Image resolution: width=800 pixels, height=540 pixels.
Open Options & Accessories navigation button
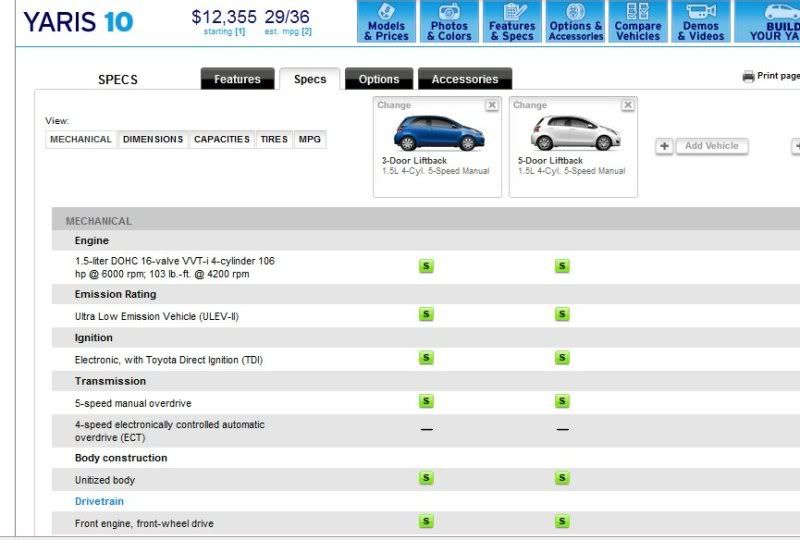coord(576,21)
